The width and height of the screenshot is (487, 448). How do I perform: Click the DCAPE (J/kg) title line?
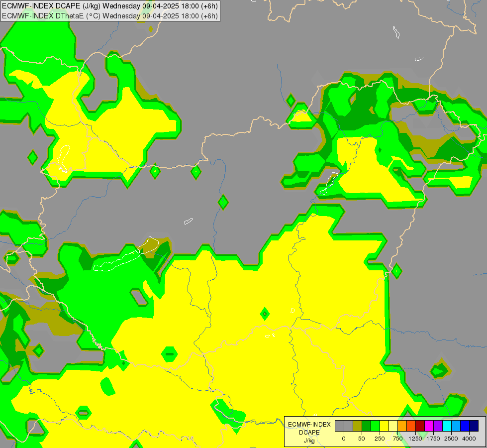coord(110,6)
